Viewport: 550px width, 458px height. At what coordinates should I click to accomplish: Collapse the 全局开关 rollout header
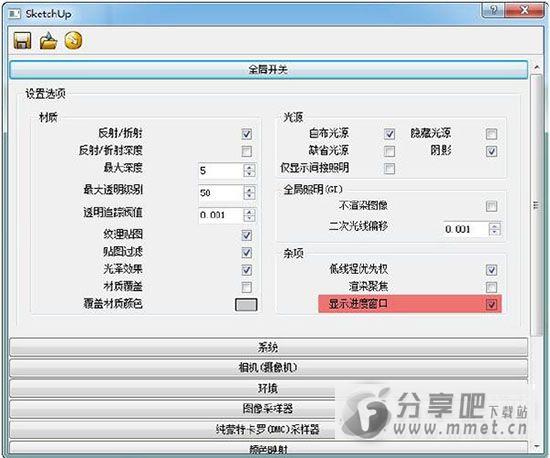coord(269,70)
